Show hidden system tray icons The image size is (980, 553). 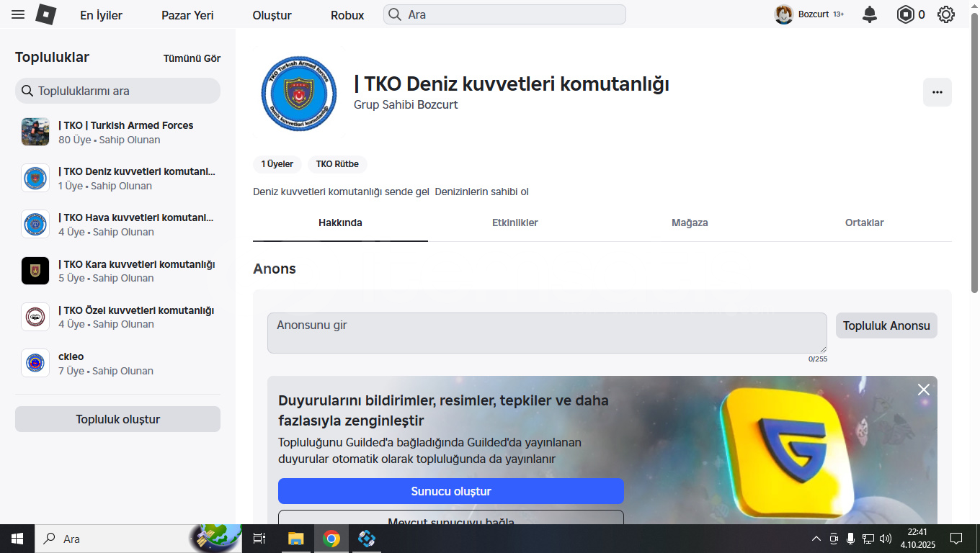pos(816,539)
